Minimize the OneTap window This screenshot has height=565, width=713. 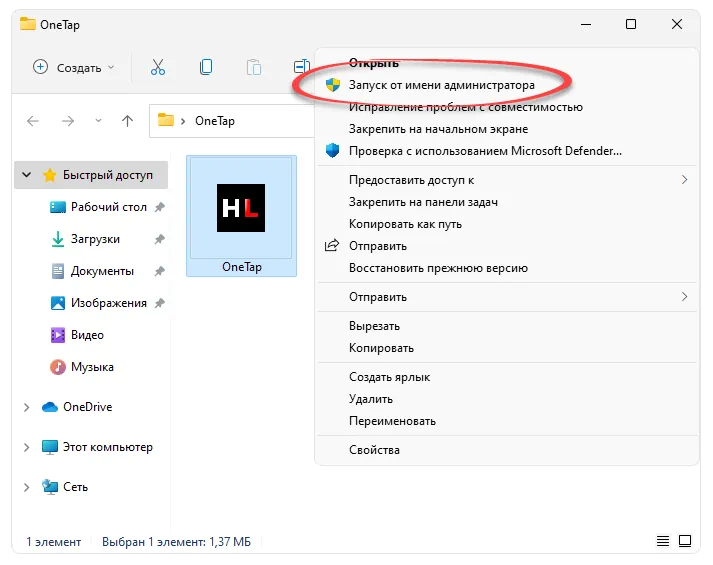(586, 24)
